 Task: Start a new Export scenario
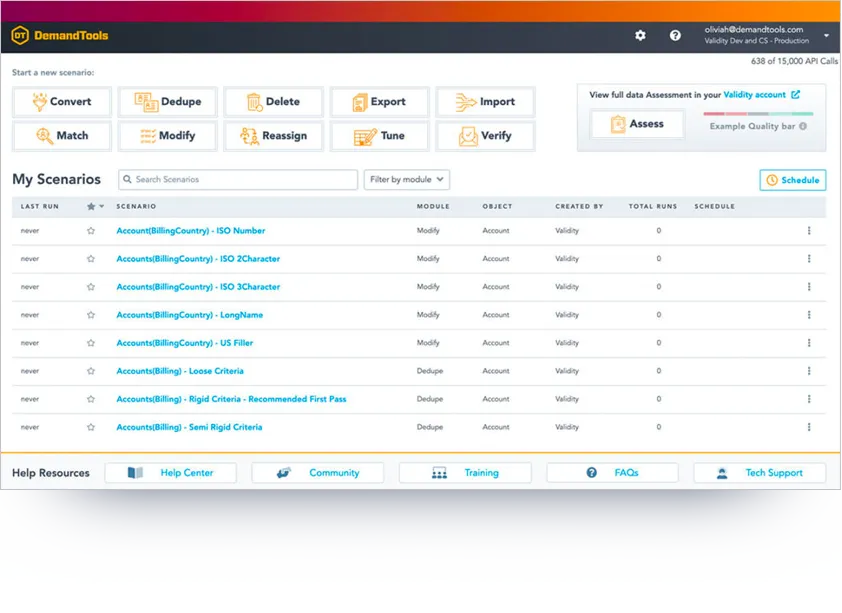379,101
